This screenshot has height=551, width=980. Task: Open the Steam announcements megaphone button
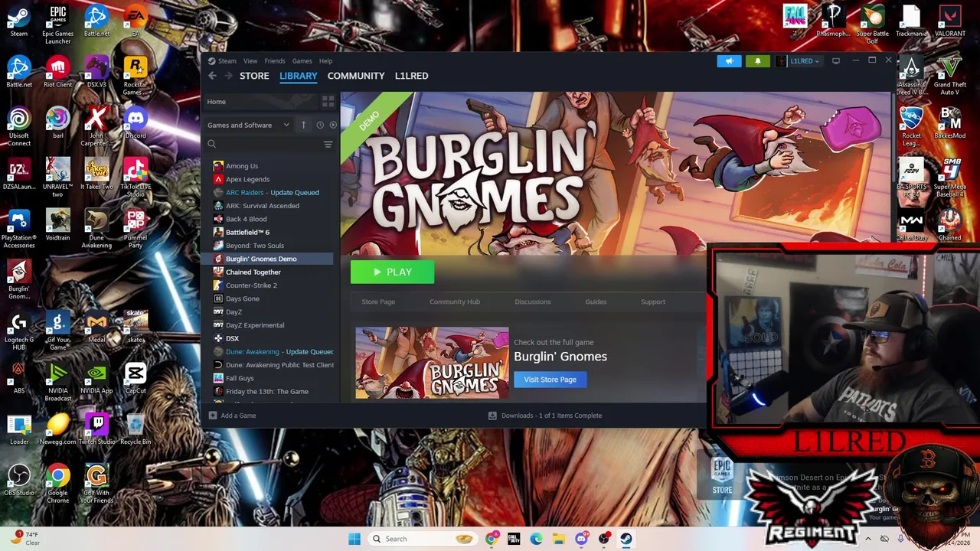[x=729, y=61]
